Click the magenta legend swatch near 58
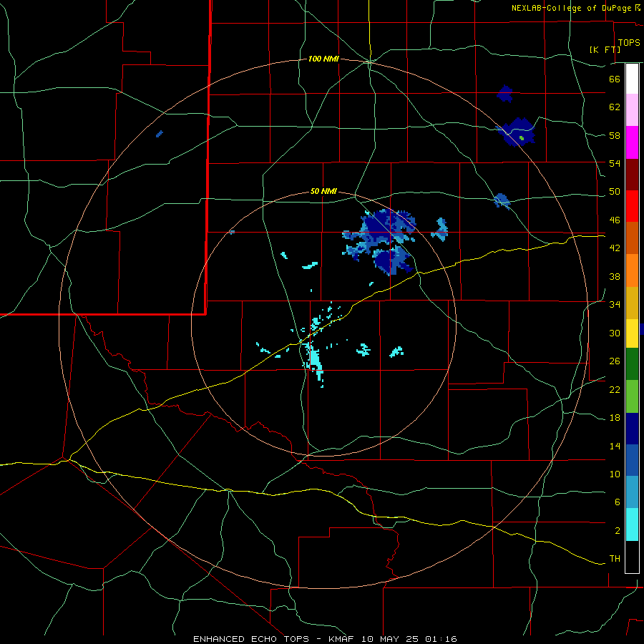The height and width of the screenshot is (644, 644). click(632, 142)
